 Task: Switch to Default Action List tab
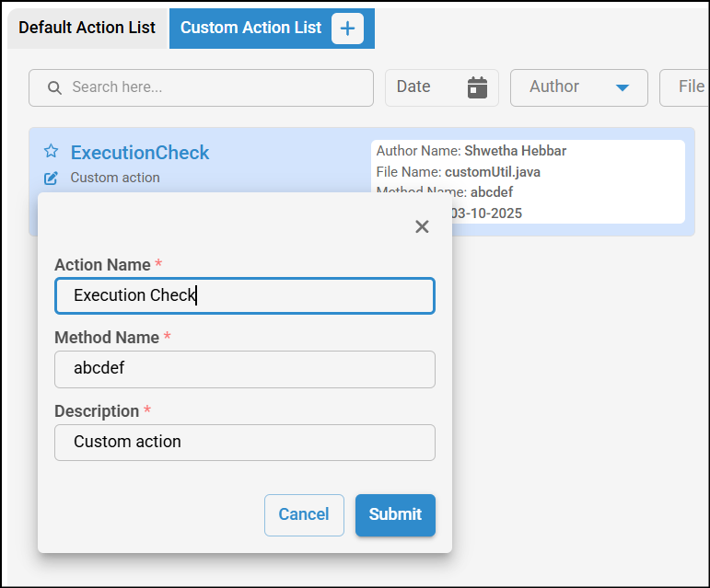pyautogui.click(x=87, y=28)
